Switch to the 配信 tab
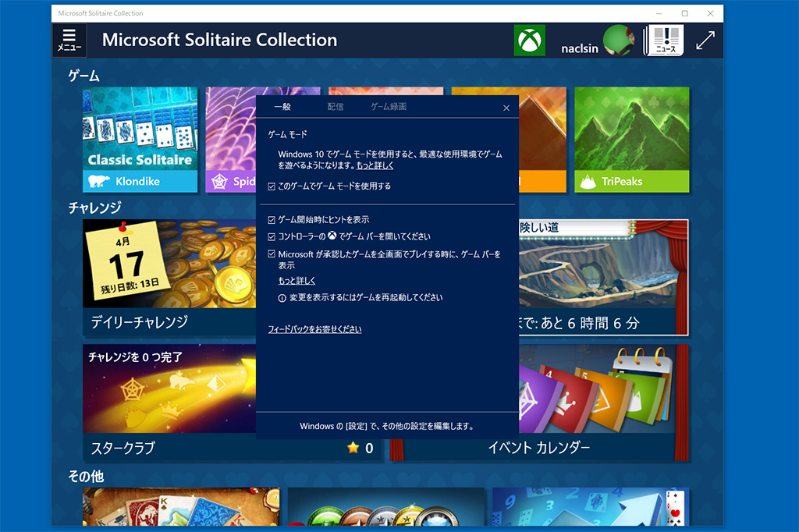Screen dimensions: 799x532 coord(336,107)
